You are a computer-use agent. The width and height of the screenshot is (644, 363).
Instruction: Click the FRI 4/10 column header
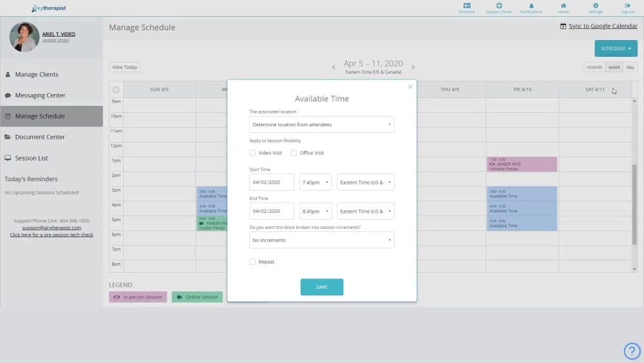click(522, 89)
